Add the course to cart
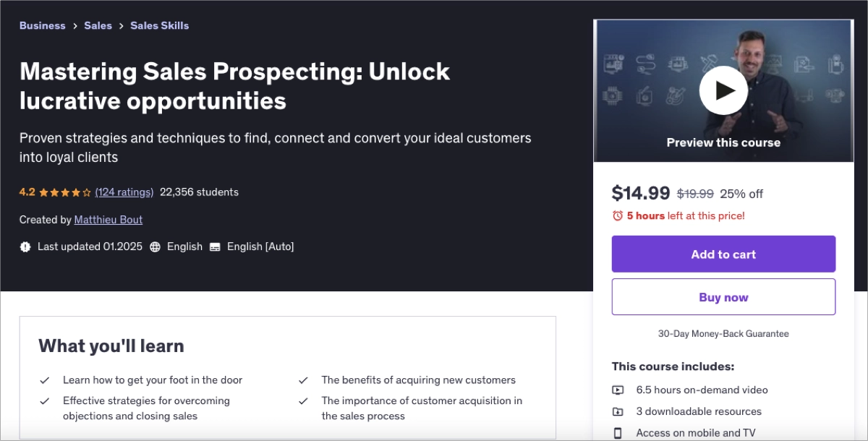 point(723,254)
